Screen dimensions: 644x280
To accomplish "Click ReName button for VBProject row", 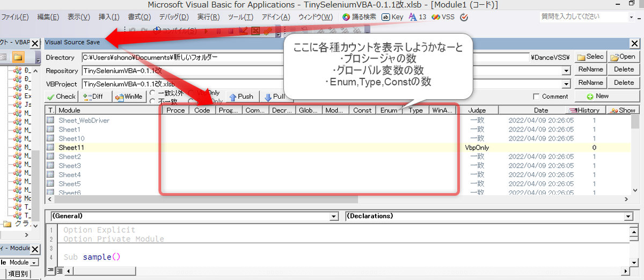I will (x=590, y=83).
